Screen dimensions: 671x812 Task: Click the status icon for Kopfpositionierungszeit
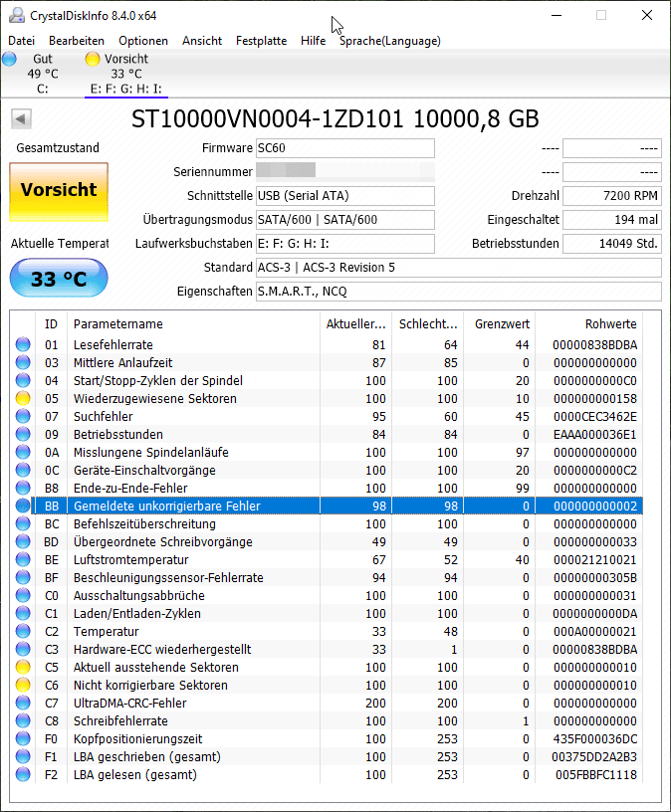click(23, 738)
